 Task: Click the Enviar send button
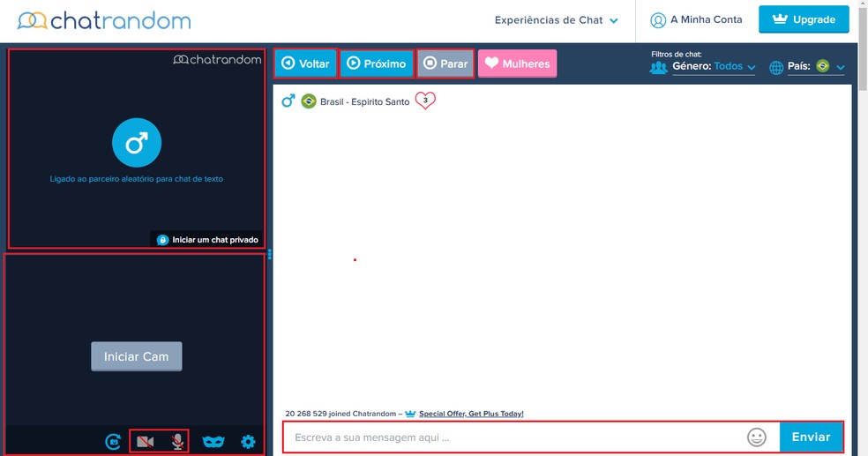(811, 437)
